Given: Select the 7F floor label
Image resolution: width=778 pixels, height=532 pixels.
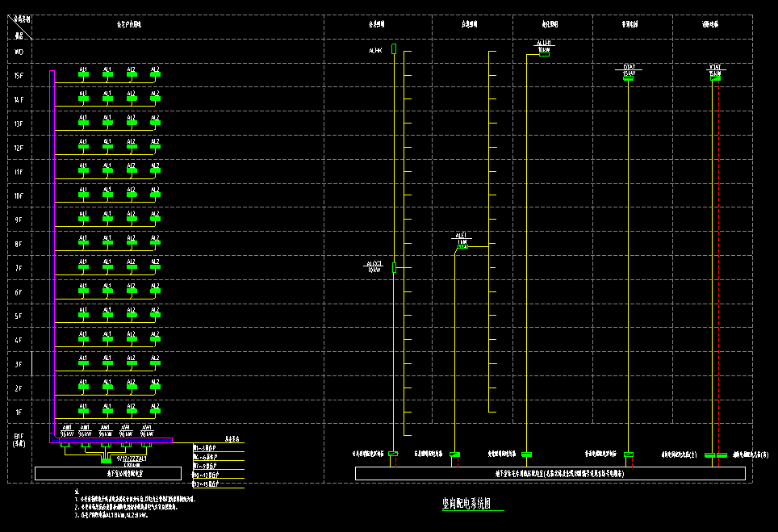Looking at the screenshot, I should [x=19, y=268].
